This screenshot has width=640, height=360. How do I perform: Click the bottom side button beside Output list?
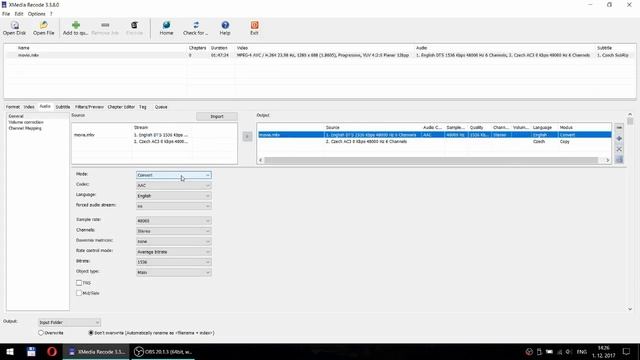[619, 160]
